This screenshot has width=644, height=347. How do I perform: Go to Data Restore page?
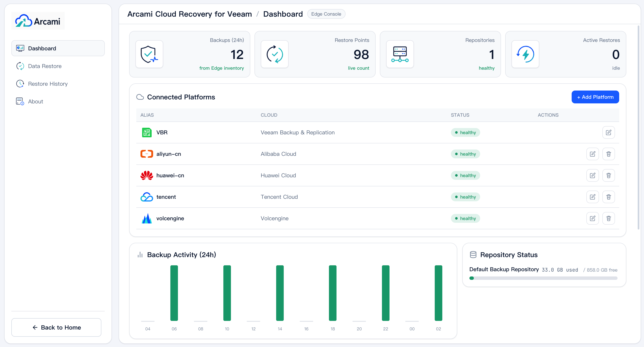pos(58,66)
